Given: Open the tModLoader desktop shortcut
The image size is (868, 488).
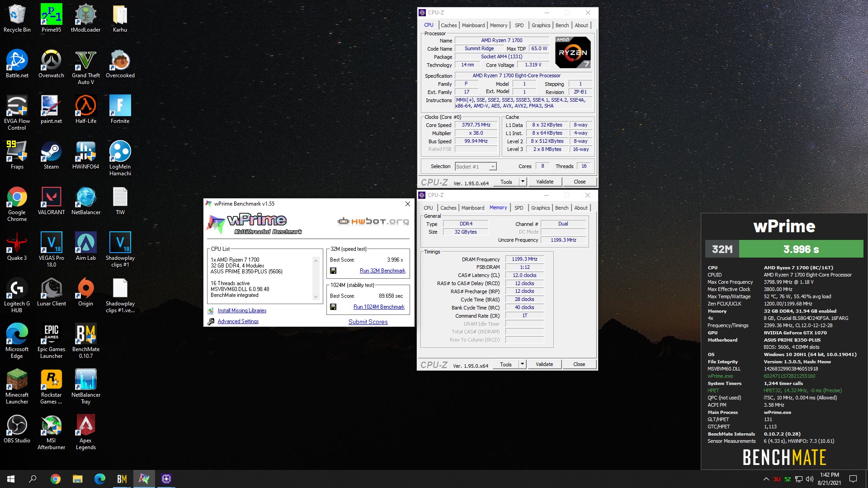Looking at the screenshot, I should [x=85, y=18].
